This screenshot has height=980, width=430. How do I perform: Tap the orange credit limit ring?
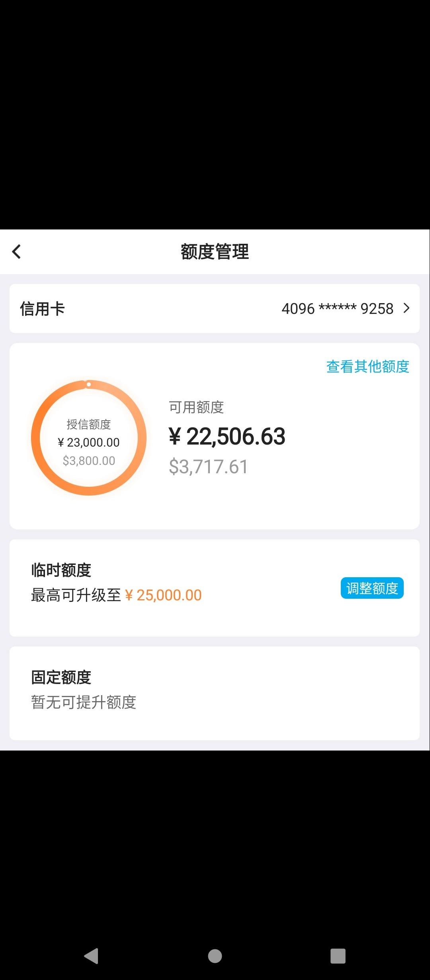point(89,438)
